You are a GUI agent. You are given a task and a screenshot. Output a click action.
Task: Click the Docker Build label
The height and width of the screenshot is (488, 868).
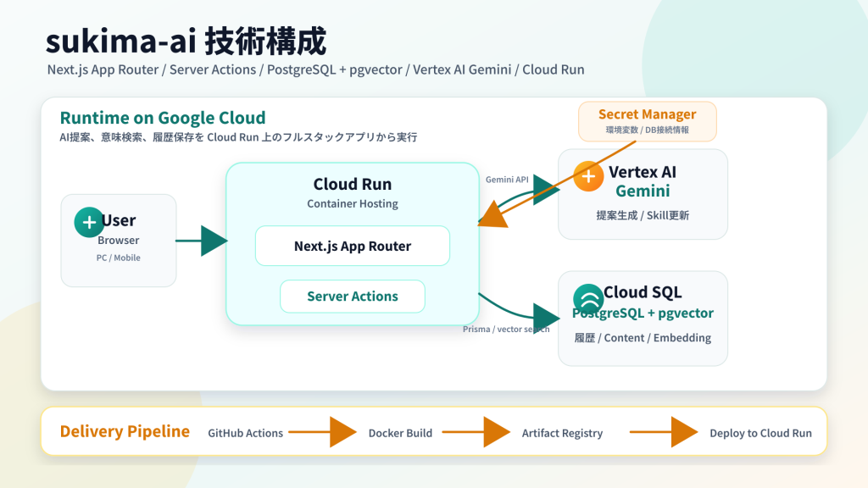click(400, 433)
